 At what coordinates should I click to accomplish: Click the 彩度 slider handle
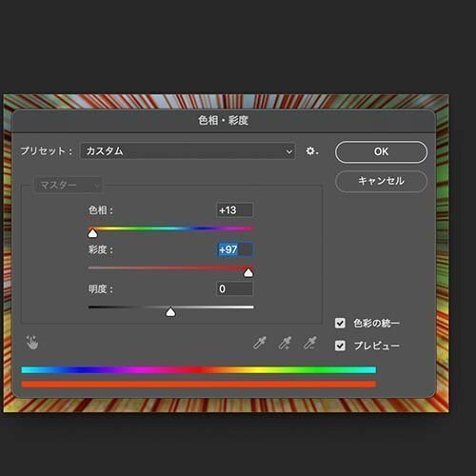[x=248, y=273]
